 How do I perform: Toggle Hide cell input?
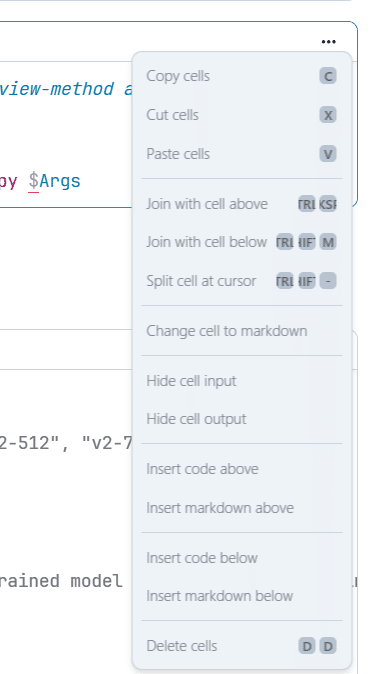242,381
